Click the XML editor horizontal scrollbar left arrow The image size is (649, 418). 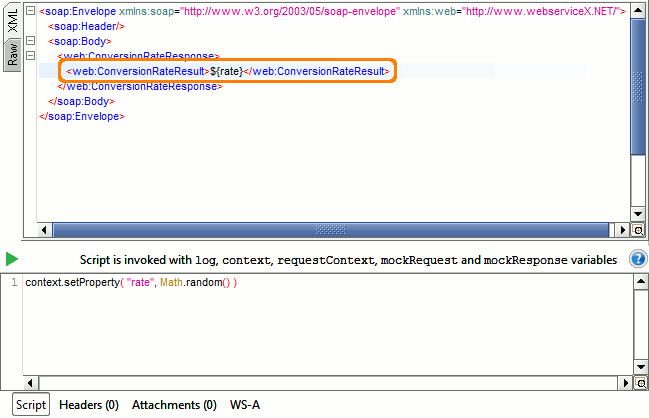[44, 230]
